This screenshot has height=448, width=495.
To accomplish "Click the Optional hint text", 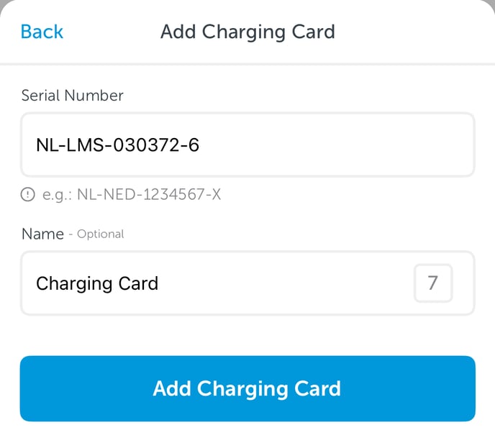I will [101, 234].
